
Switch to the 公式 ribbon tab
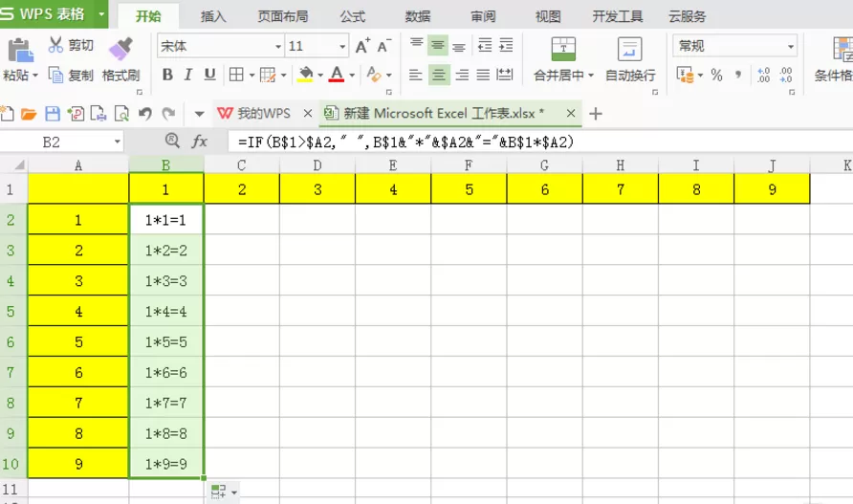[x=353, y=16]
